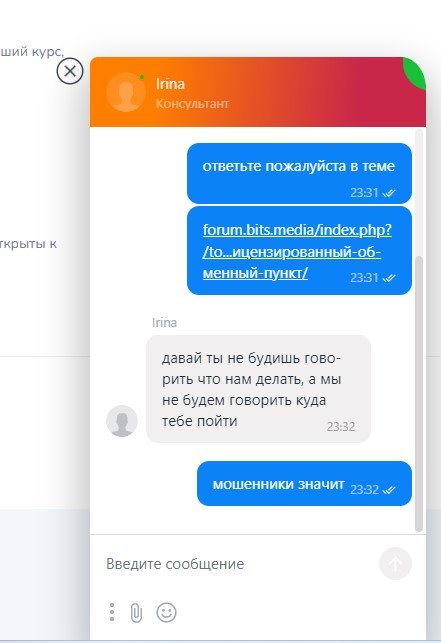Click the paperclip attach file icon
Screen dimensions: 441x643
point(136,613)
